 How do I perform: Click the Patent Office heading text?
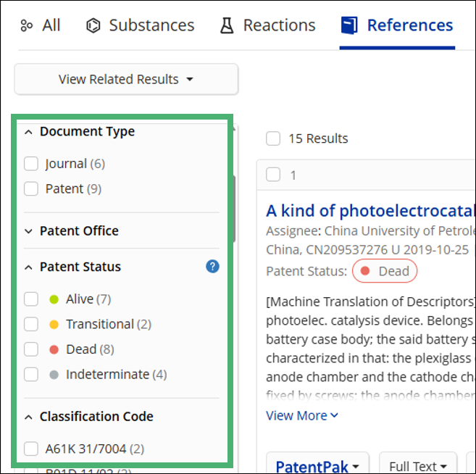tap(79, 231)
